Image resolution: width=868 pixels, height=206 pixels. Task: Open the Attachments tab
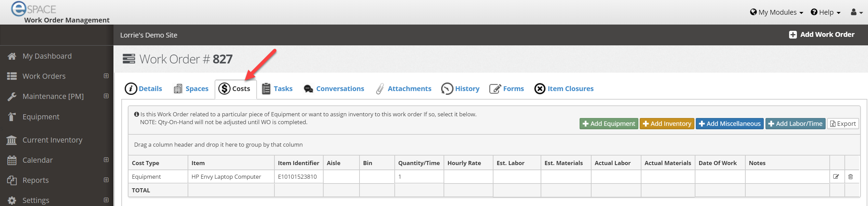pos(404,89)
